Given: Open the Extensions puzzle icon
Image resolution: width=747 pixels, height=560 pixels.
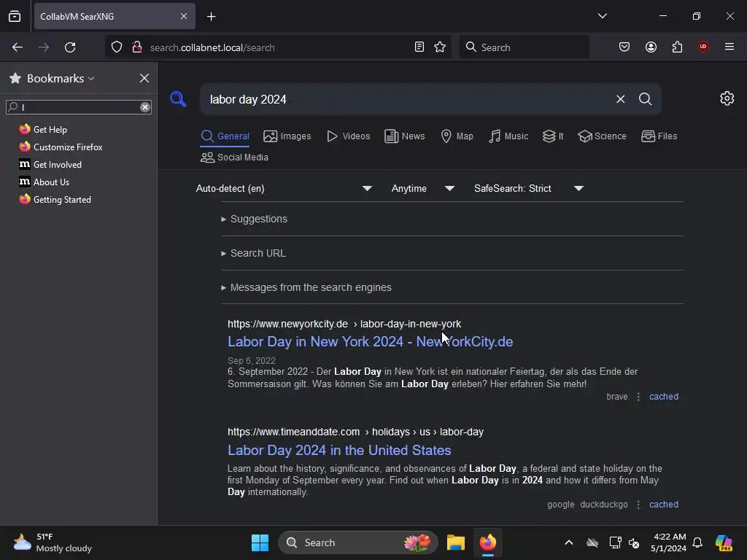Looking at the screenshot, I should [677, 47].
